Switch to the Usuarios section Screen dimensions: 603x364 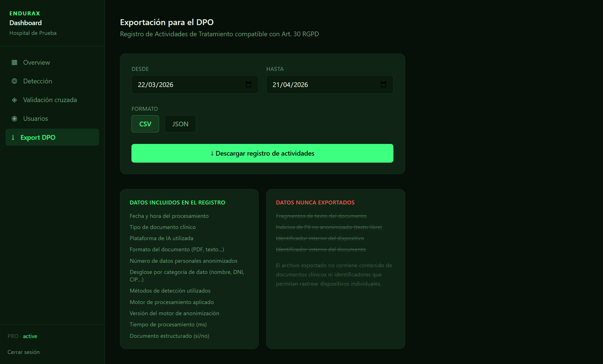[35, 119]
